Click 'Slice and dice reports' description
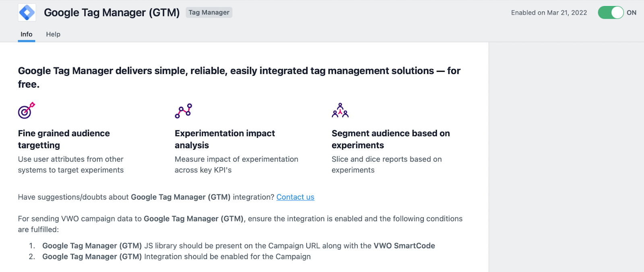Screen dimensions: 644x272 (x=387, y=165)
